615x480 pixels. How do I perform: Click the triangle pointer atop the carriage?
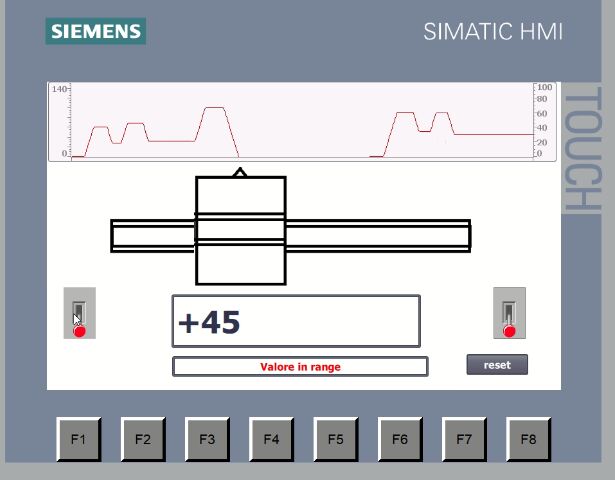click(x=240, y=173)
